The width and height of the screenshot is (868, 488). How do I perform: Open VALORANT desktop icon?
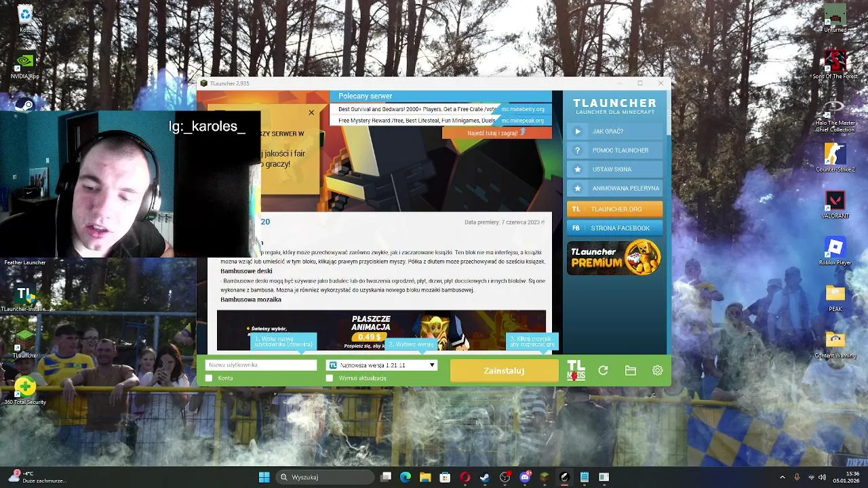(835, 205)
